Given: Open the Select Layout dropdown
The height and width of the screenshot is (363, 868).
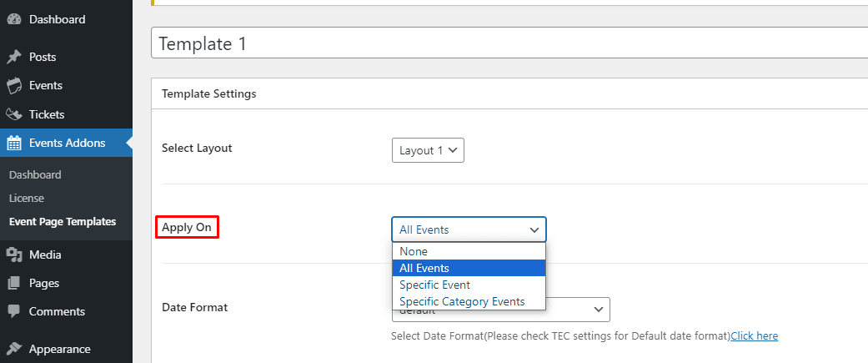Looking at the screenshot, I should (x=428, y=150).
